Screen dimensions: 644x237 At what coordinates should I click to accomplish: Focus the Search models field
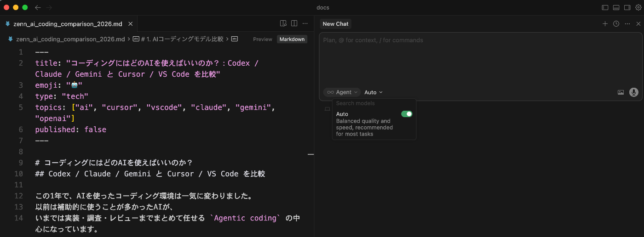point(374,103)
